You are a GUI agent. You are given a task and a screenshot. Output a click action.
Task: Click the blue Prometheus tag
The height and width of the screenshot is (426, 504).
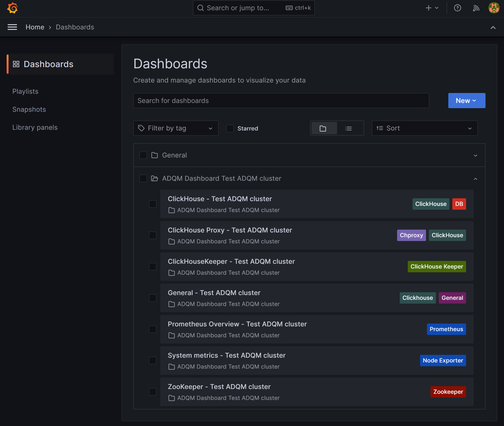446,329
